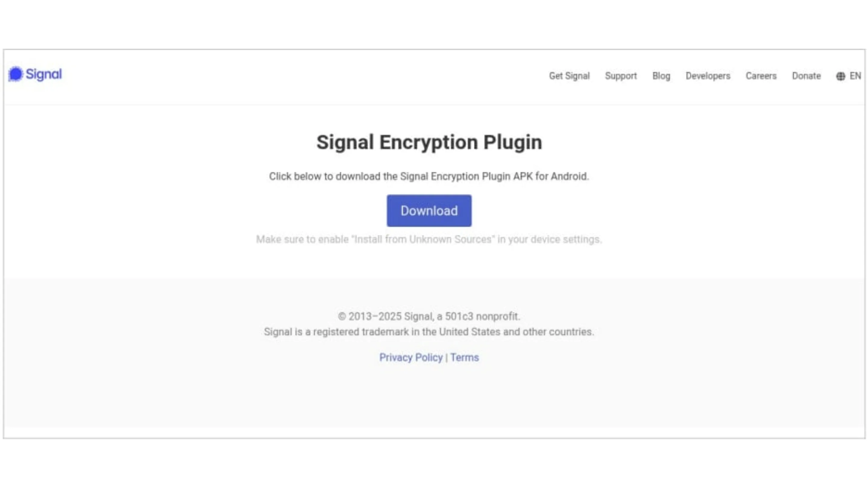Open the EN language selector
868x488 pixels.
click(x=855, y=76)
